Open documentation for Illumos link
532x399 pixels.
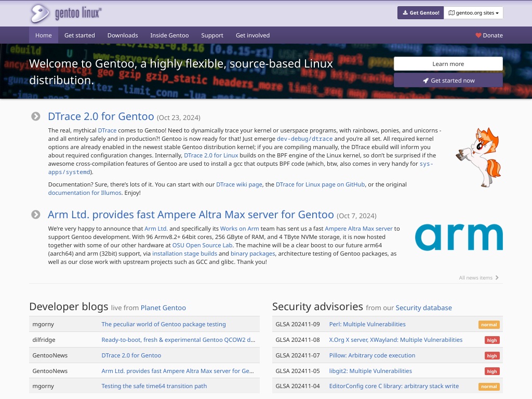click(85, 193)
